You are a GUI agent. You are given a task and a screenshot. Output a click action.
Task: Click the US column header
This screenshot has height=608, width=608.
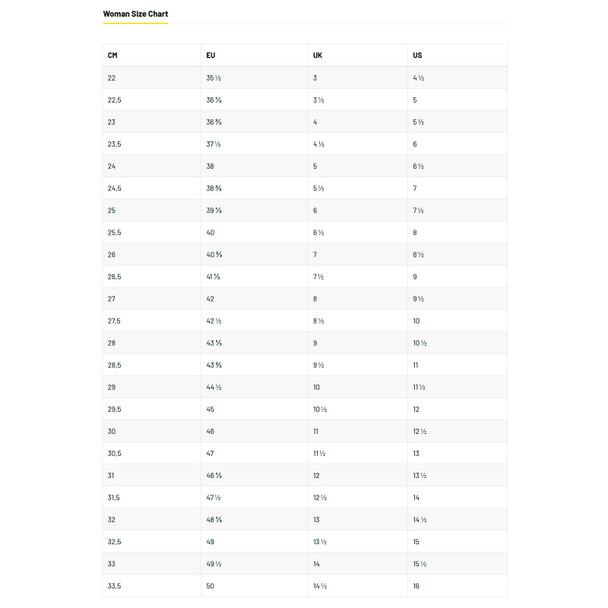click(x=417, y=55)
